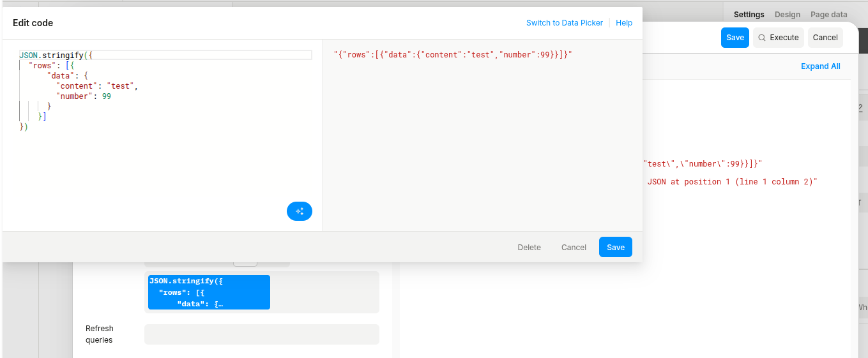Open the Page data tab
This screenshot has width=868, height=358.
point(828,15)
